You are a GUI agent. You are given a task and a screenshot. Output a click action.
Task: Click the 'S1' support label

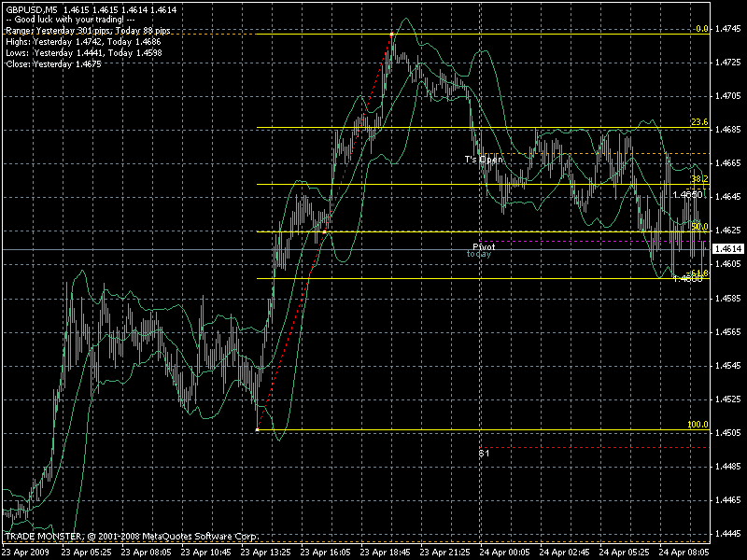point(484,454)
